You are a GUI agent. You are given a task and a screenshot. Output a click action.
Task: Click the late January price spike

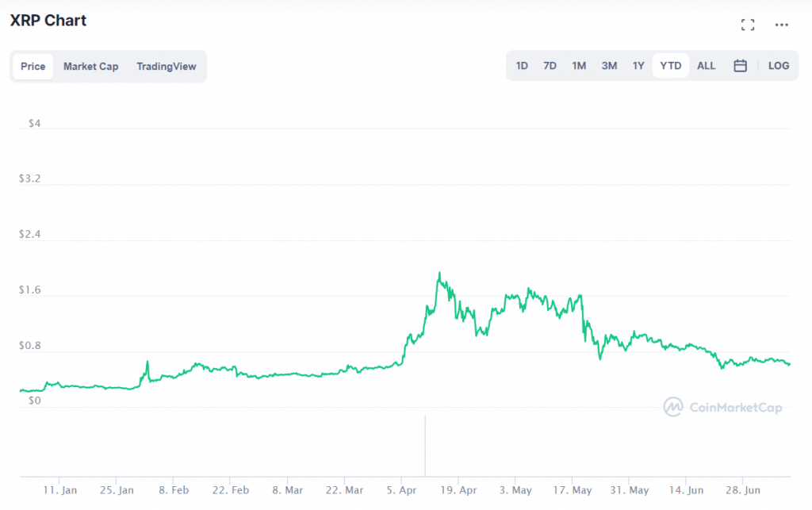tap(147, 362)
